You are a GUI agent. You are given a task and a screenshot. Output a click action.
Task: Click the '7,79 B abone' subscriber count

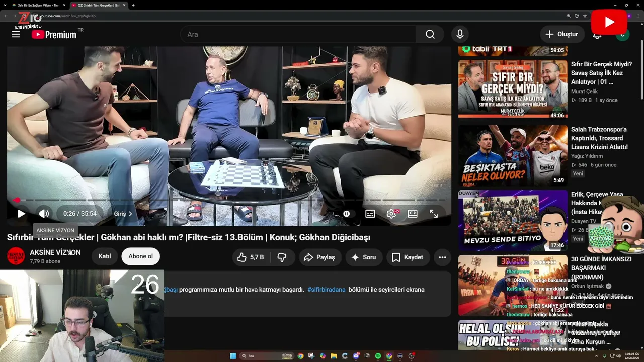(x=45, y=262)
